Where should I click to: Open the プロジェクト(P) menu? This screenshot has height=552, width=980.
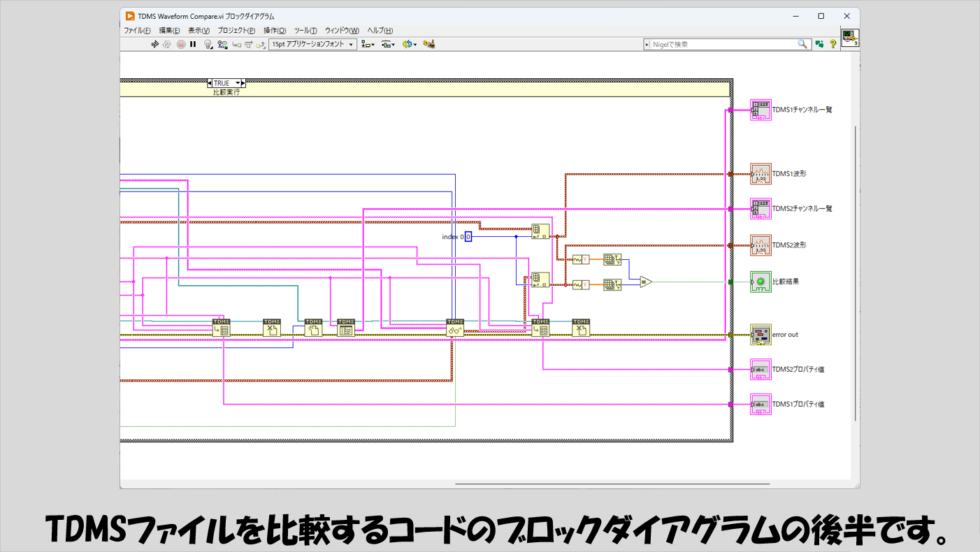(236, 31)
